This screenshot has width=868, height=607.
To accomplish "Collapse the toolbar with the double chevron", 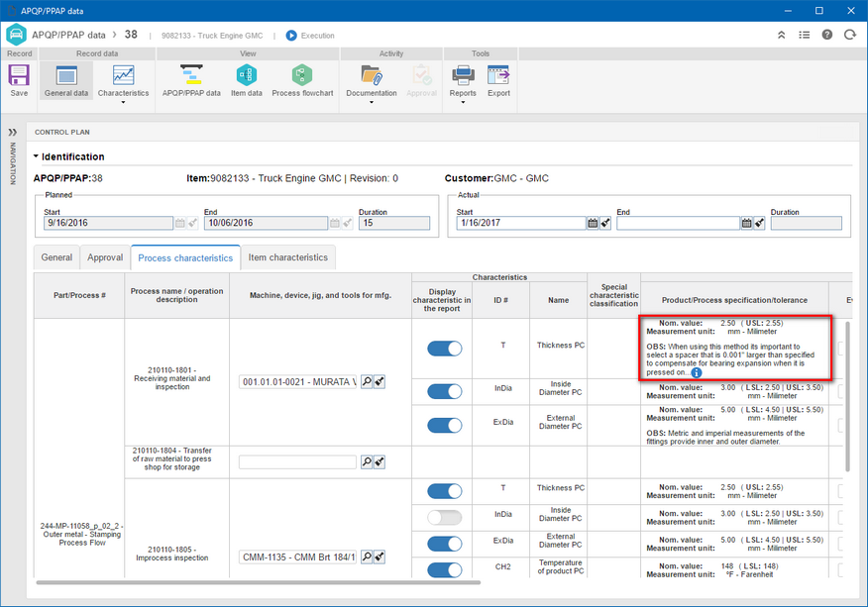I will (x=781, y=35).
